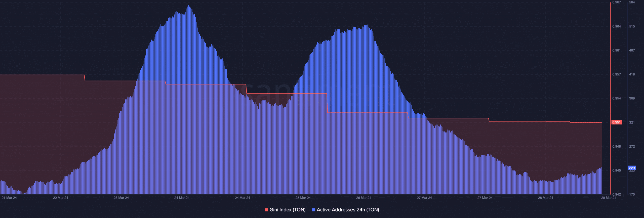Click the 0.948 Gini axis value
Image resolution: width=644 pixels, height=218 pixels.
click(617, 146)
